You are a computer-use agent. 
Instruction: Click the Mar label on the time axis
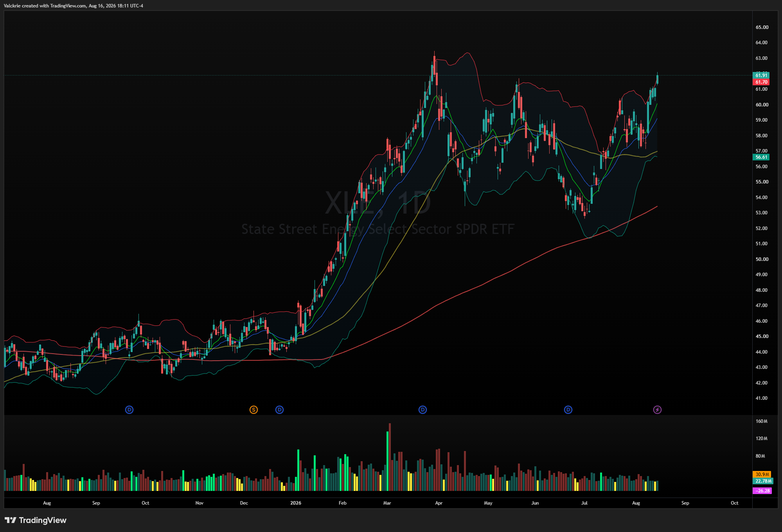click(387, 503)
